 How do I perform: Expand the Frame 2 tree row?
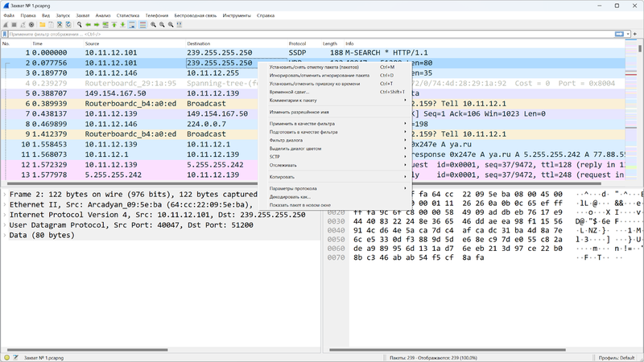click(5, 195)
